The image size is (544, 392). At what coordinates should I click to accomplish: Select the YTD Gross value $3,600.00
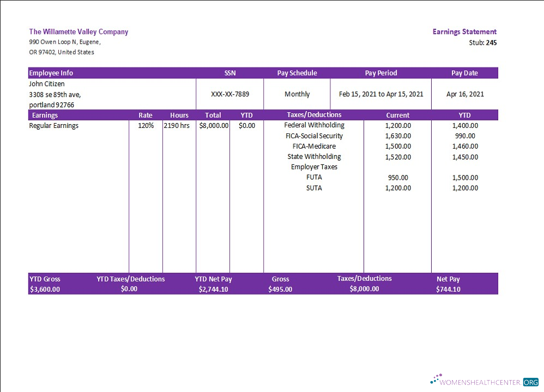(45, 290)
